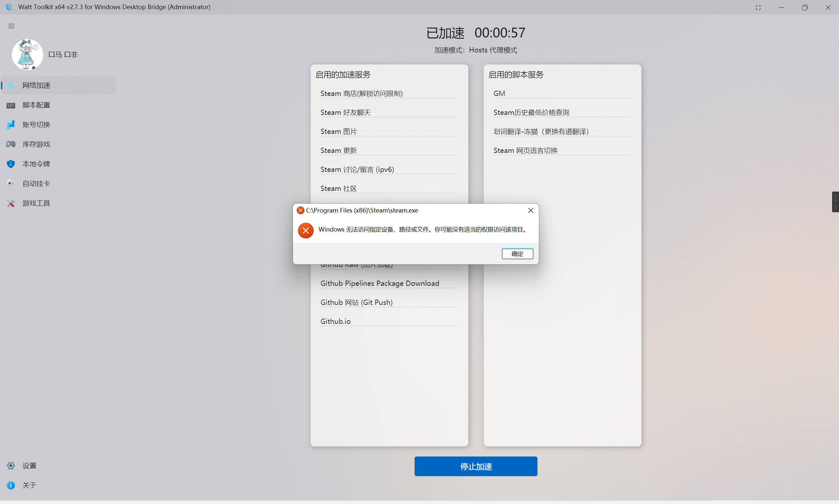This screenshot has height=504, width=839.
Task: Select Github.io entry
Action: 389,321
